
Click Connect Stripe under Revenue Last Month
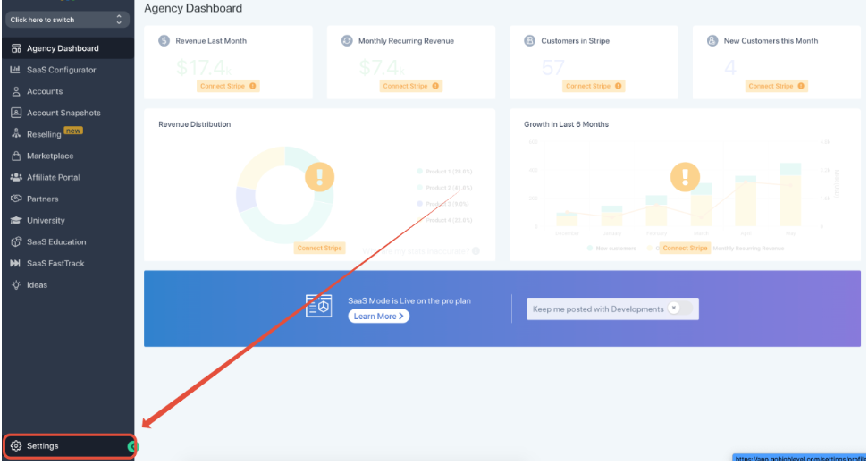pos(229,86)
